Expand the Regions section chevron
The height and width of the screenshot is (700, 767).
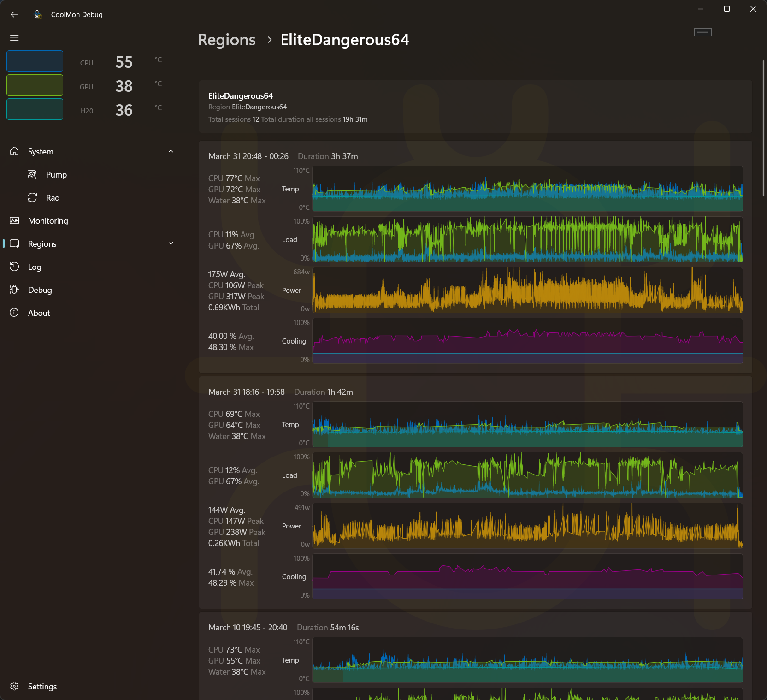click(x=171, y=243)
